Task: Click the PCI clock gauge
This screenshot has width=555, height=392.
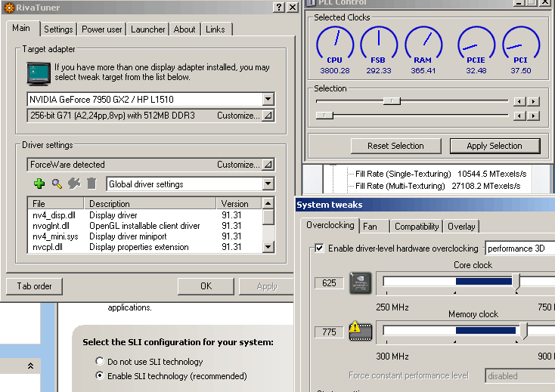Action: pyautogui.click(x=521, y=42)
